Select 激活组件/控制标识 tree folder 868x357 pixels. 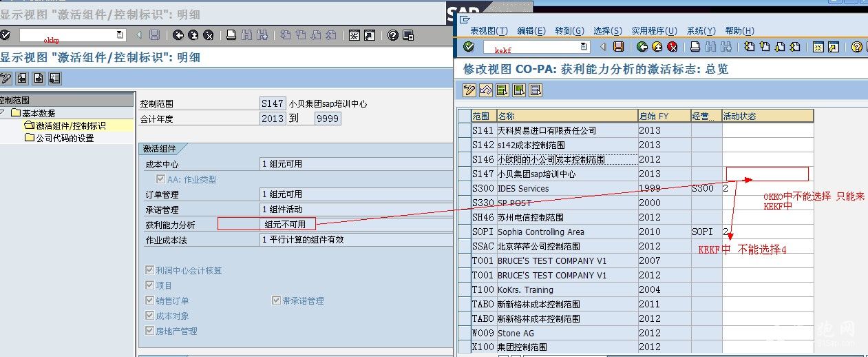65,125
